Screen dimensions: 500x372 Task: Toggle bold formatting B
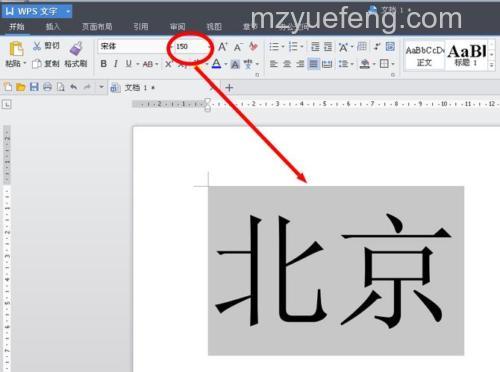(104, 64)
